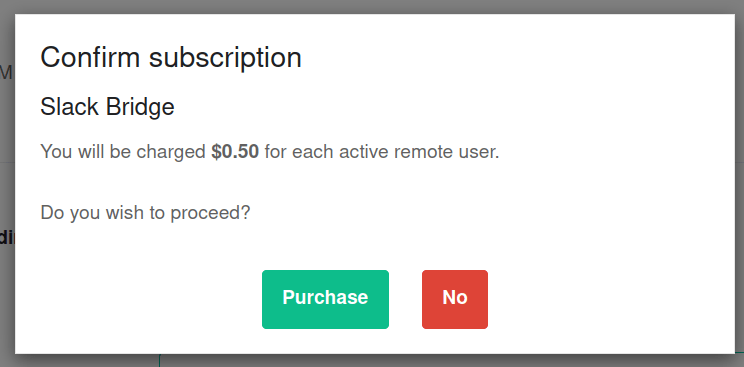Image resolution: width=744 pixels, height=367 pixels.
Task: Click the "Do you wish to proceed?" text
Action: coord(145,213)
